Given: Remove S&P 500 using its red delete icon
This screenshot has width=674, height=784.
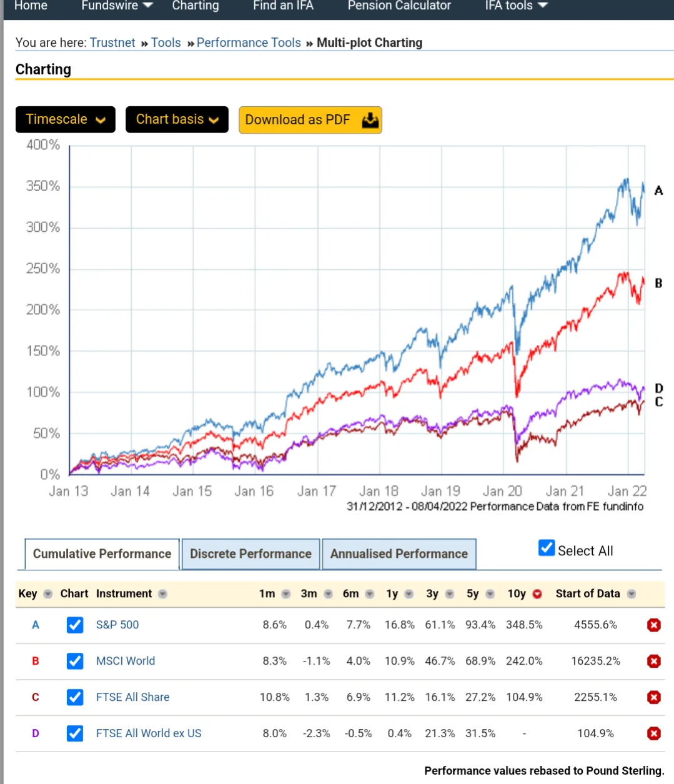Looking at the screenshot, I should 653,625.
